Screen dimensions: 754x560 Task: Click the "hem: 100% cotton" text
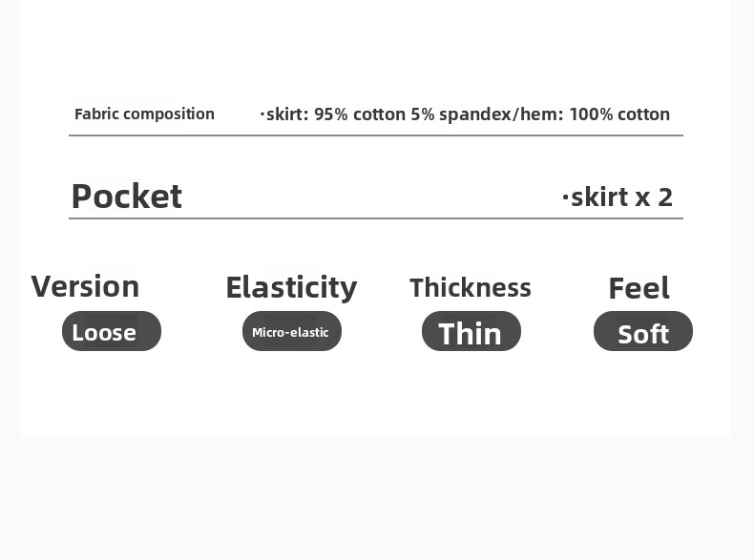(x=595, y=114)
